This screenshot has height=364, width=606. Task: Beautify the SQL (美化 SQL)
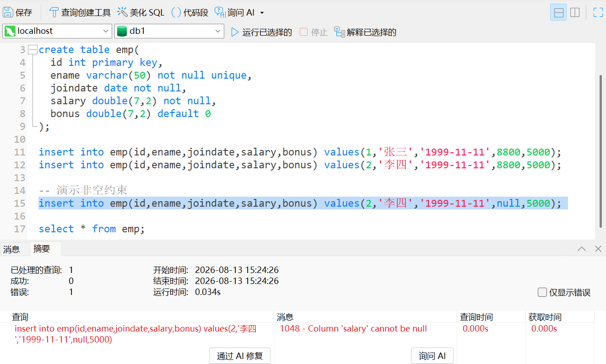tap(141, 12)
